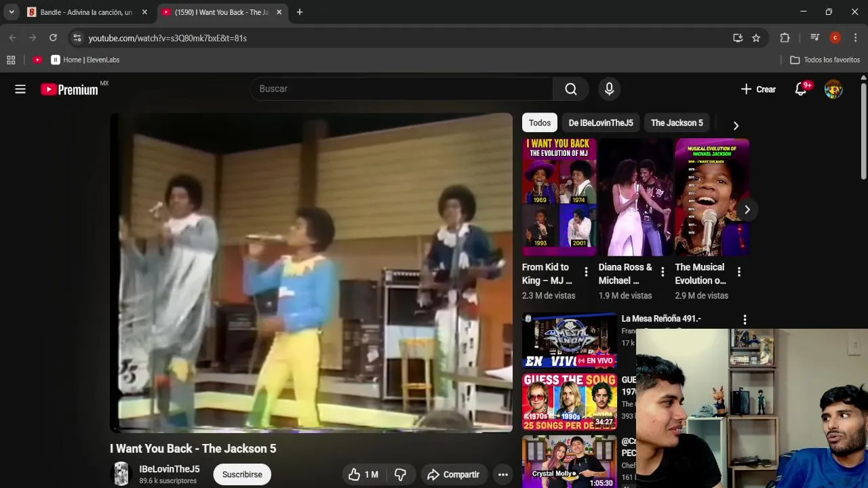Open Crystal Molly video thumbnail
Screen dimensions: 868x488
[570, 462]
